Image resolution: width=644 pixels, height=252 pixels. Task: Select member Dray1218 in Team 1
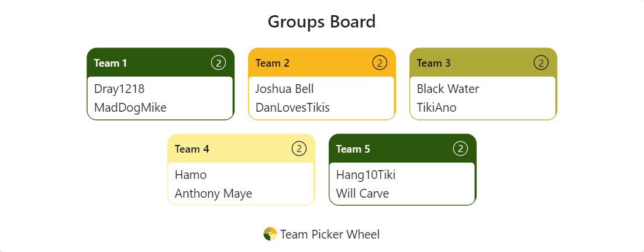(119, 89)
